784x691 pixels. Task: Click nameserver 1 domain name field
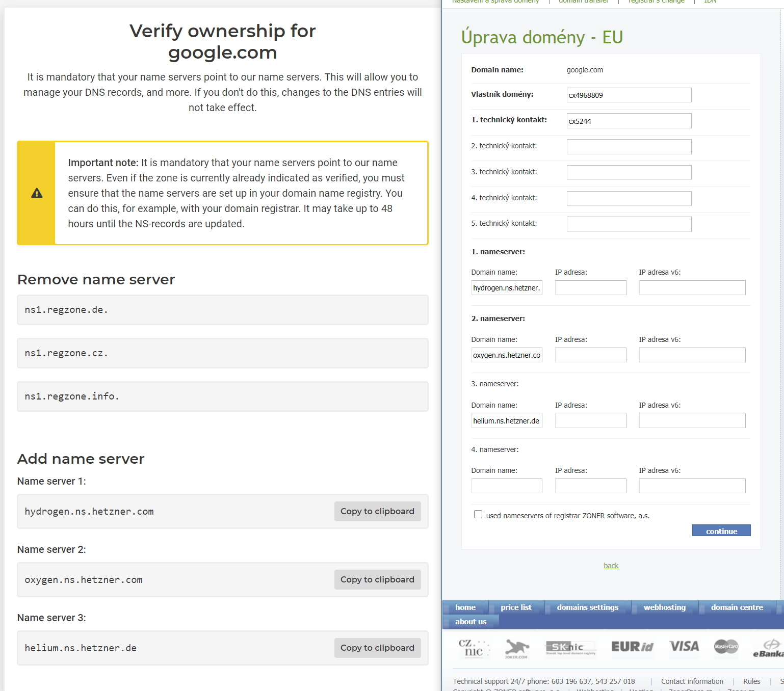[x=507, y=287]
